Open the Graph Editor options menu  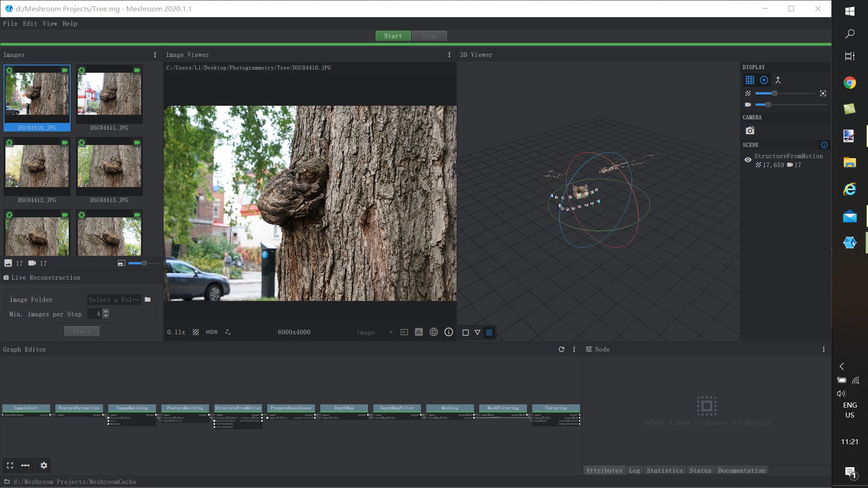pyautogui.click(x=574, y=349)
